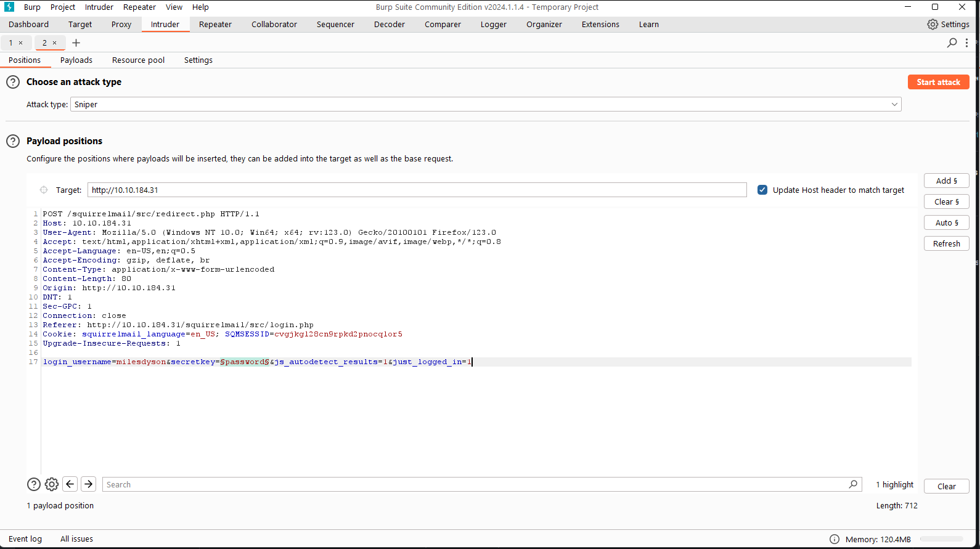The image size is (980, 549).
Task: Click the Referer header line
Action: tap(178, 325)
